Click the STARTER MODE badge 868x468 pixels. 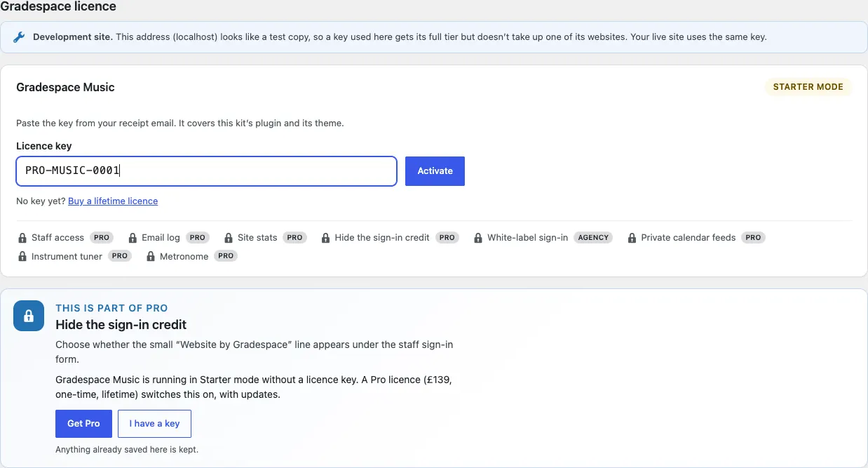808,87
